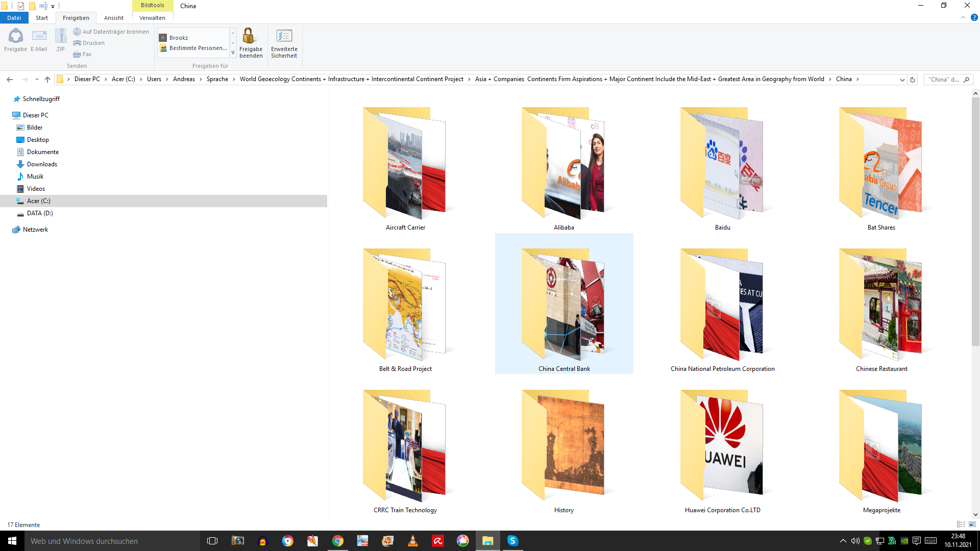Select China National Petroleum Corporation folder

[723, 310]
